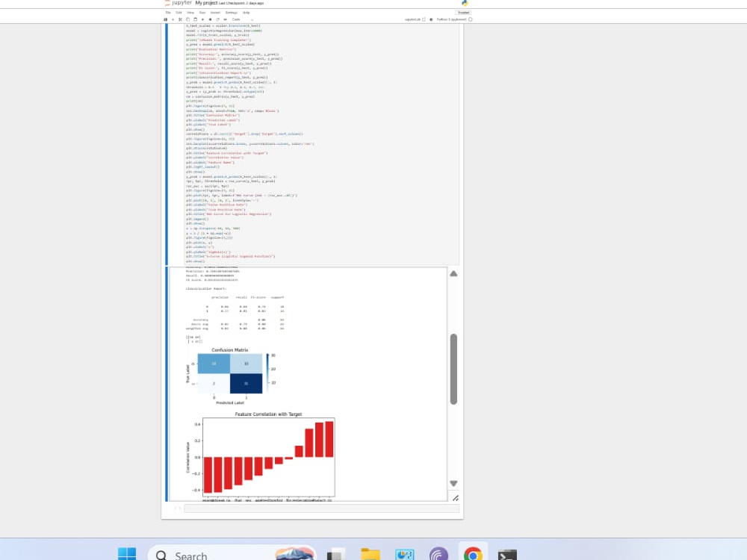Click the Trusted notebook button
Viewport: 747px width, 560px height.
[463, 13]
